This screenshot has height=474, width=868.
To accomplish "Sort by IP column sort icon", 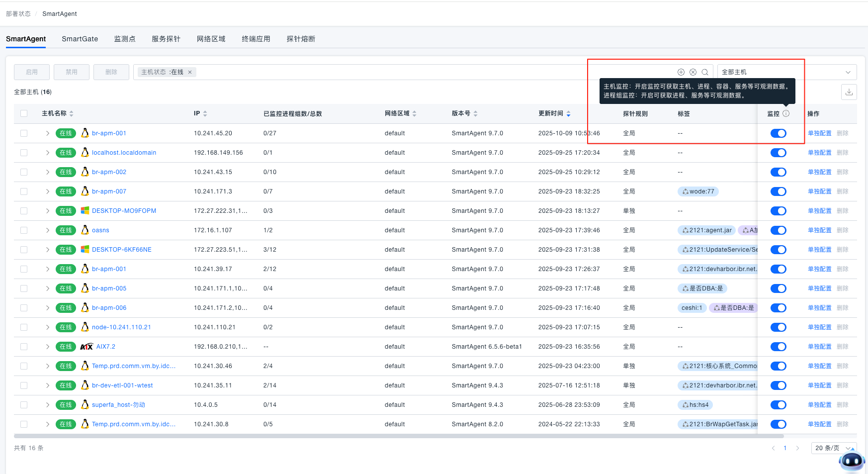I will point(205,114).
